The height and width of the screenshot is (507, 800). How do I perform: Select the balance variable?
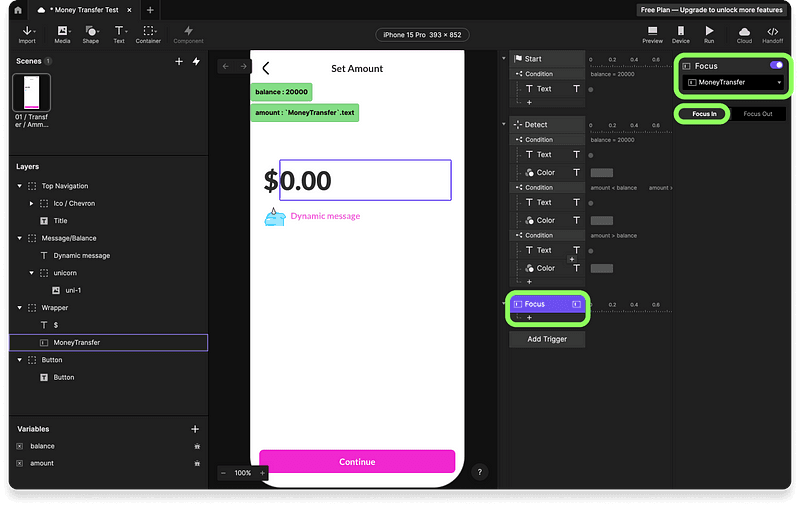tap(42, 446)
